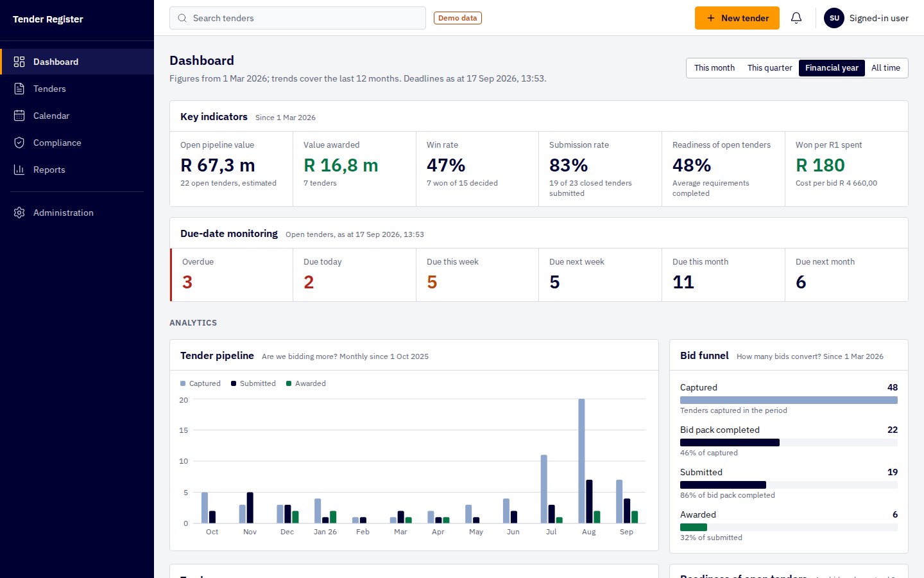Click the Compliance shield icon
This screenshot has height=578, width=924.
tap(19, 143)
